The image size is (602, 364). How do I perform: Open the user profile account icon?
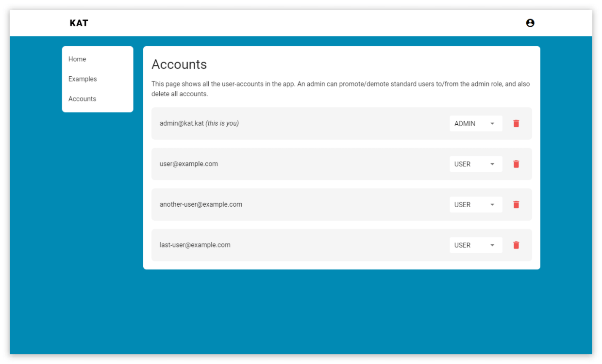coord(530,23)
